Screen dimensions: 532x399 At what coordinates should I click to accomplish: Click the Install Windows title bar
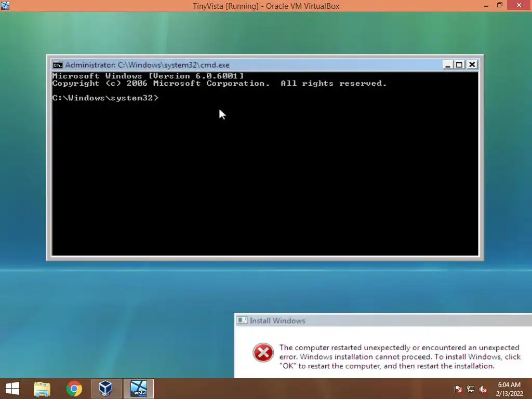(383, 320)
